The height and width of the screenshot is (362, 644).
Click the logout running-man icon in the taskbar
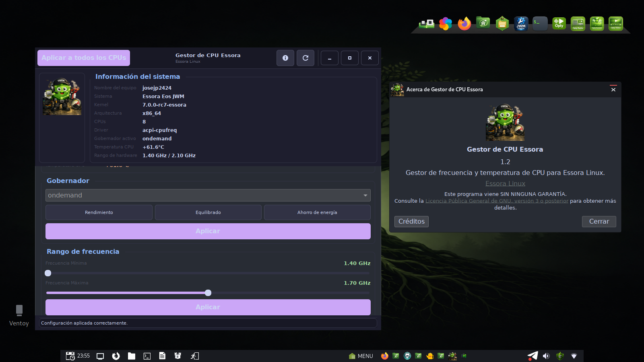195,356
